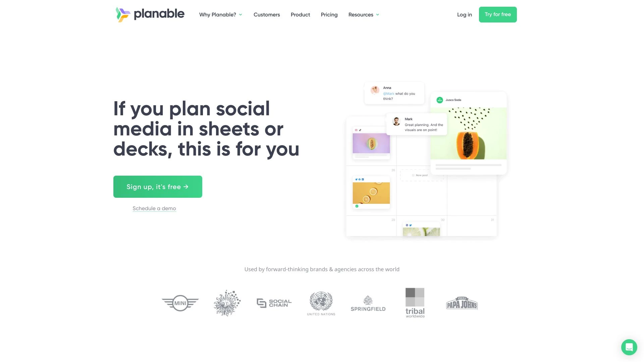Screen dimensions: 644x362
Task: Click the Planable logo icon
Action: point(123,15)
